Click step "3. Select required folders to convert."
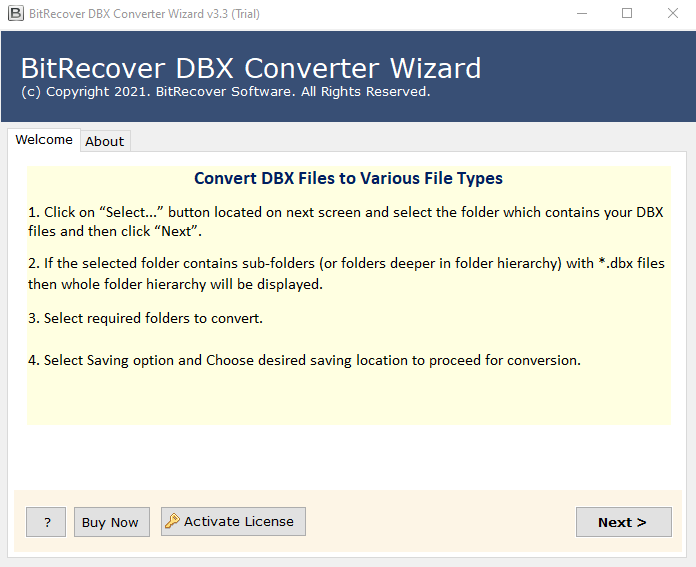The image size is (696, 567). coord(146,318)
